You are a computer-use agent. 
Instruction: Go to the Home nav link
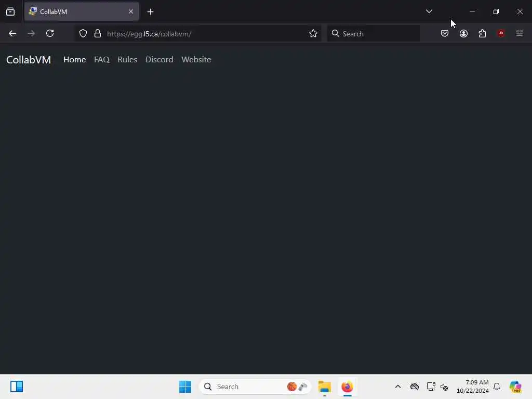(75, 60)
